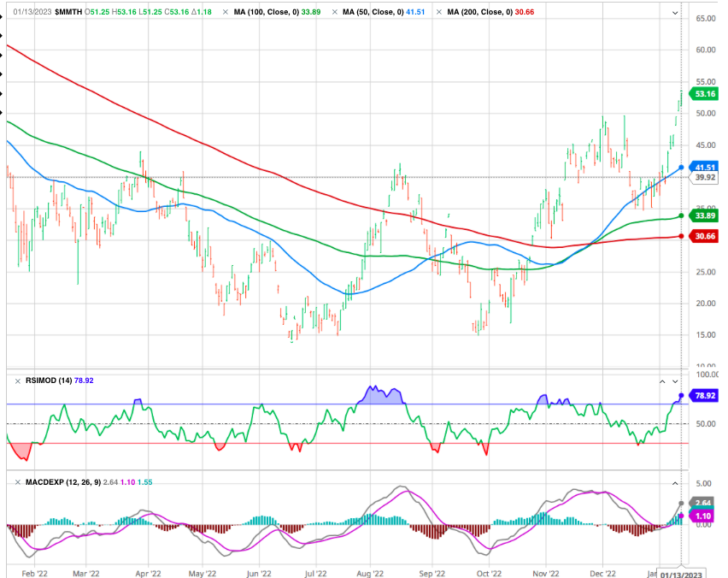The image size is (728, 578).
Task: Remove the MACDEXP (12, 26, 9) indicator panel
Action: 18,482
